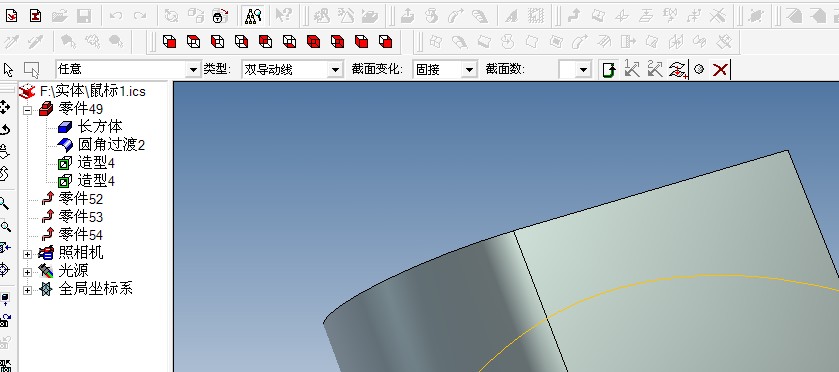Select the fourth red cube view icon
839x372 pixels.
tap(241, 41)
